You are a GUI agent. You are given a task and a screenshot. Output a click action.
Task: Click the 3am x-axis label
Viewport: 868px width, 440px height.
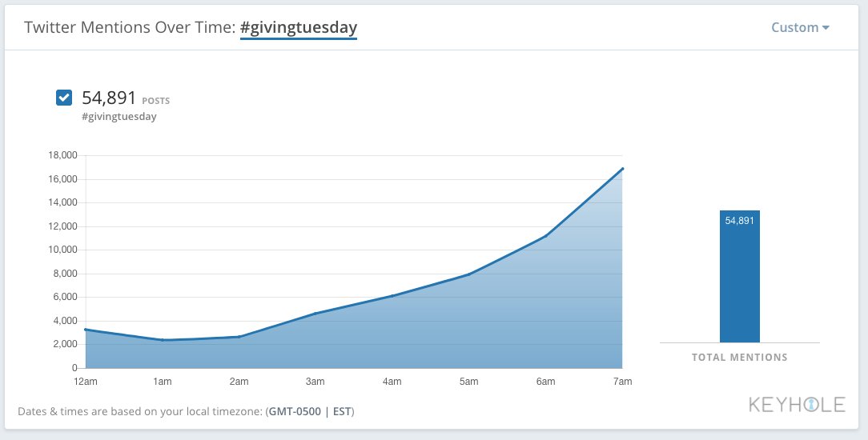[x=315, y=382]
